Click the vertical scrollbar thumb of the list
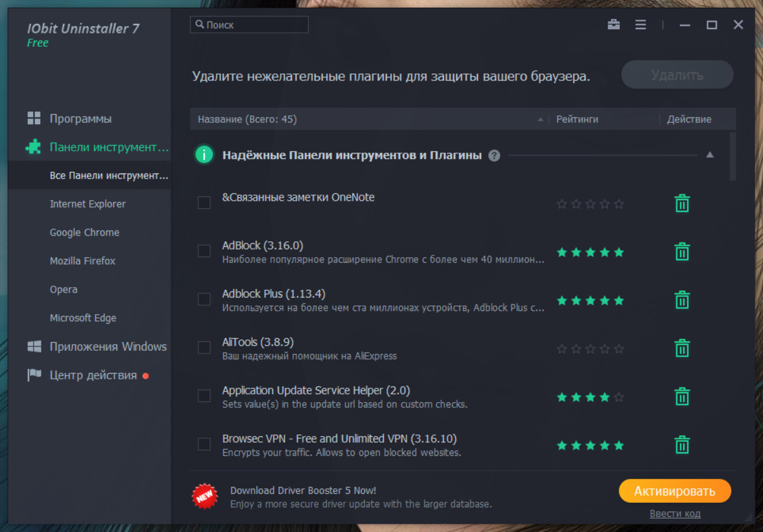Image resolution: width=763 pixels, height=532 pixels. [x=733, y=156]
